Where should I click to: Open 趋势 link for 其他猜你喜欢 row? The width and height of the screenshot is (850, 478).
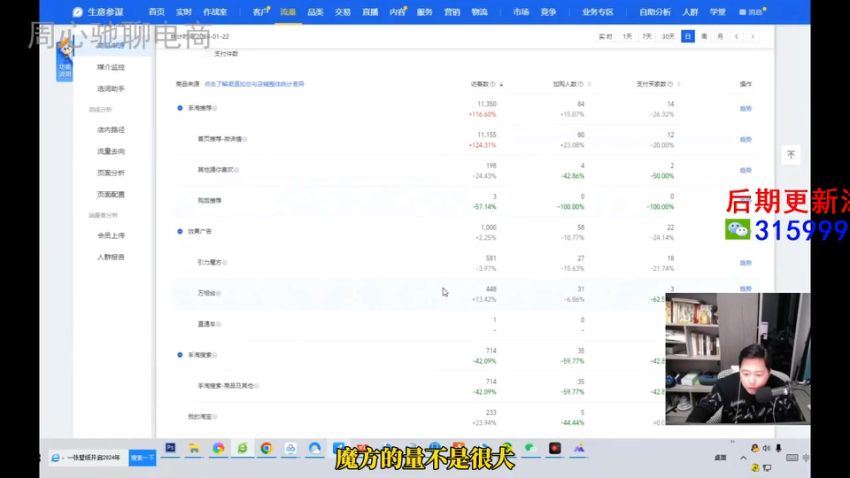[x=745, y=170]
